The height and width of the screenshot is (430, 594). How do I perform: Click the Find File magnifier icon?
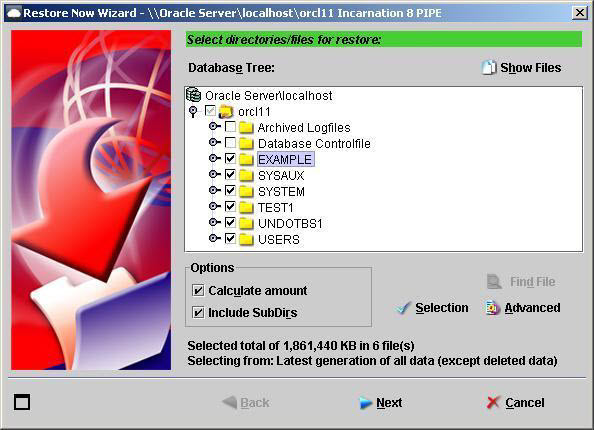pos(494,281)
